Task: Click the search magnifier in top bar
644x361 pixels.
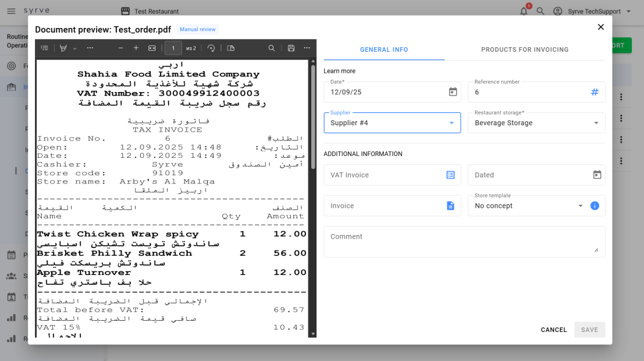Action: point(540,11)
